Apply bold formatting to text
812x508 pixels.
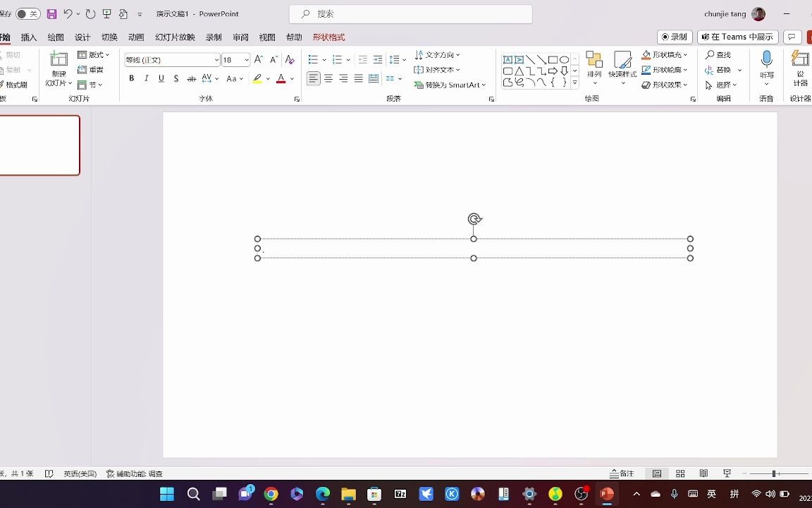click(131, 78)
